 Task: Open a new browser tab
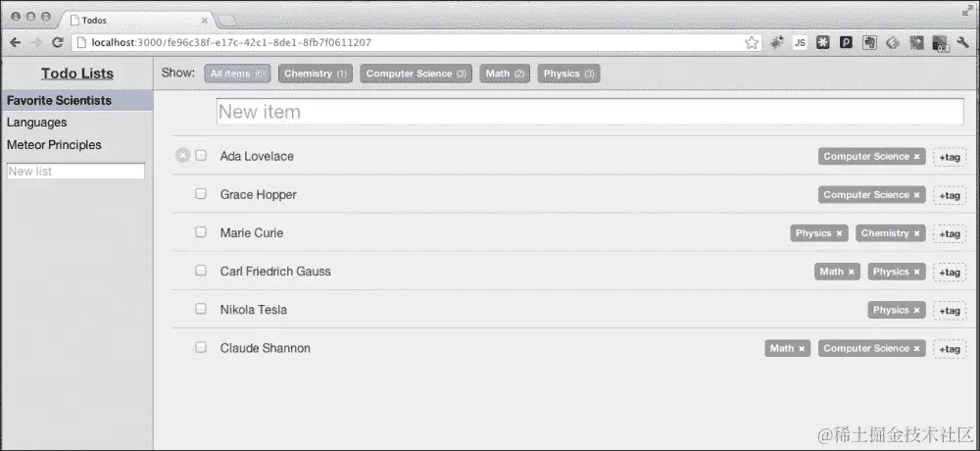click(x=227, y=20)
